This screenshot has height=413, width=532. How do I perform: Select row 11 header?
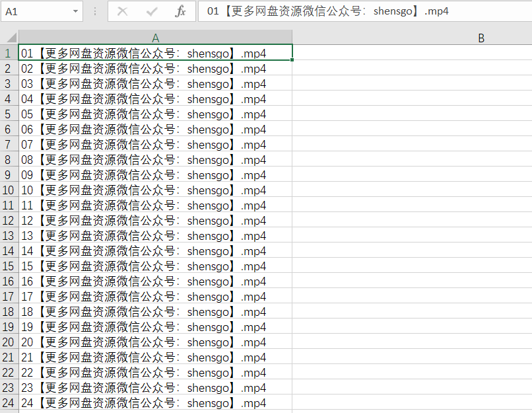(8, 206)
